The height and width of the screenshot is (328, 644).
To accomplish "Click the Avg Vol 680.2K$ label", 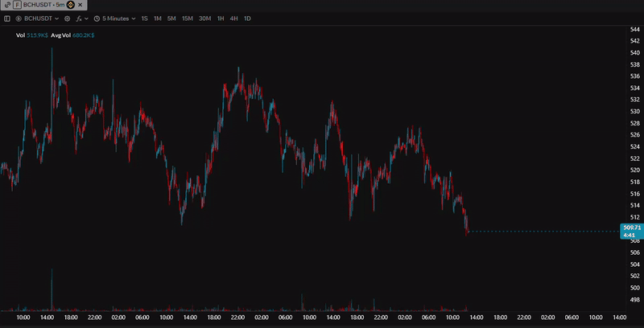I will point(72,35).
